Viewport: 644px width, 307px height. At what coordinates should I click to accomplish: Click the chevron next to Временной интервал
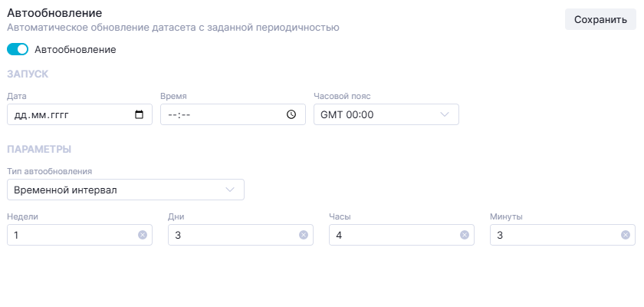[230, 190]
